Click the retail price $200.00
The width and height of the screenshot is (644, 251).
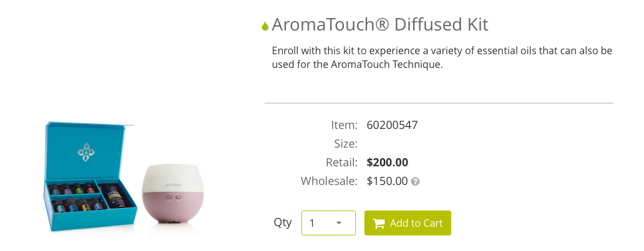(x=387, y=163)
